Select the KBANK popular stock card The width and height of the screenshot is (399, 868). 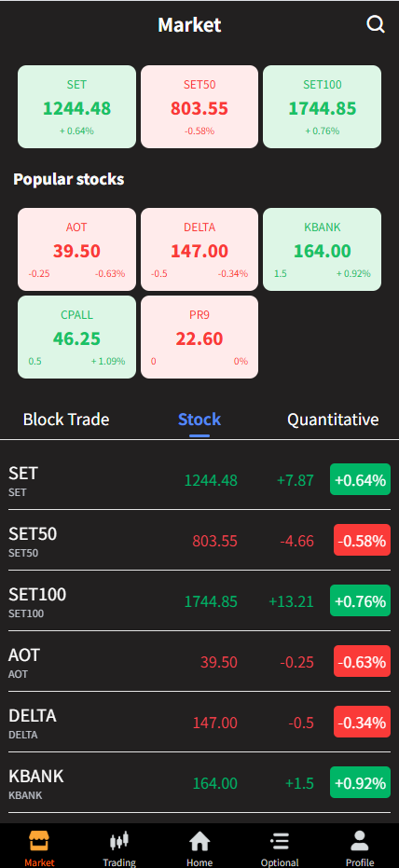[x=322, y=249]
